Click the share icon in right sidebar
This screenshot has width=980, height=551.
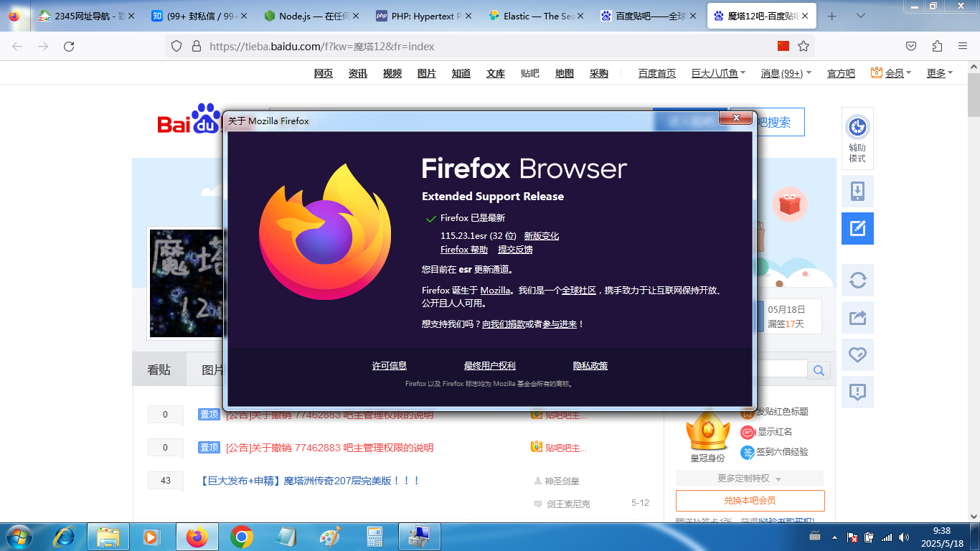pos(857,318)
